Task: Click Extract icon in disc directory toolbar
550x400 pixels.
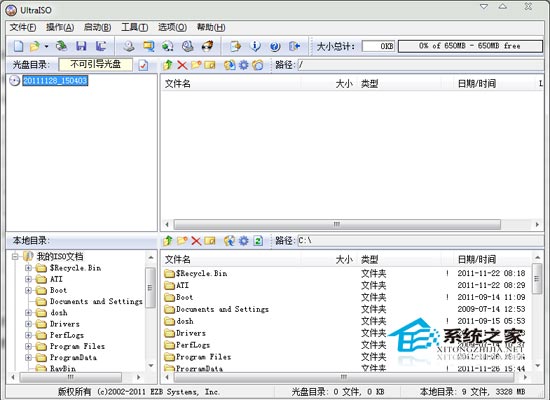Action: [x=230, y=65]
